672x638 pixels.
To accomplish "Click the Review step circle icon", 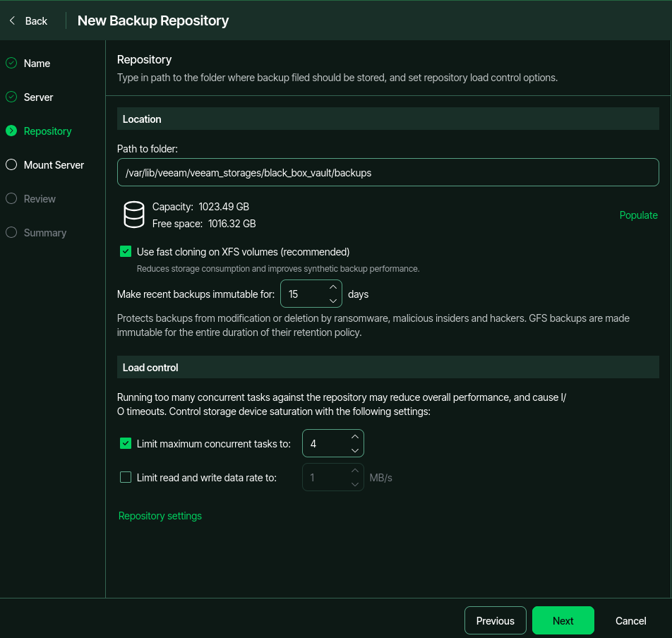I will point(11,198).
